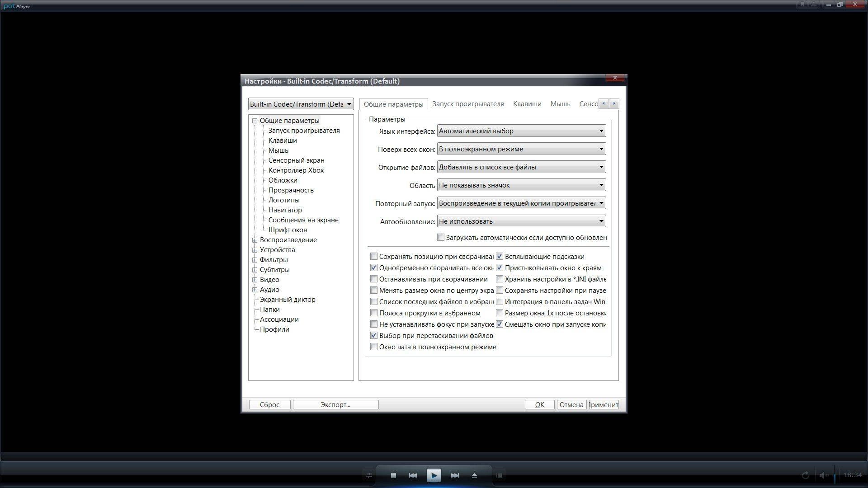Open the Область tray icon dropdown
Viewport: 868px width, 488px height.
click(x=521, y=185)
